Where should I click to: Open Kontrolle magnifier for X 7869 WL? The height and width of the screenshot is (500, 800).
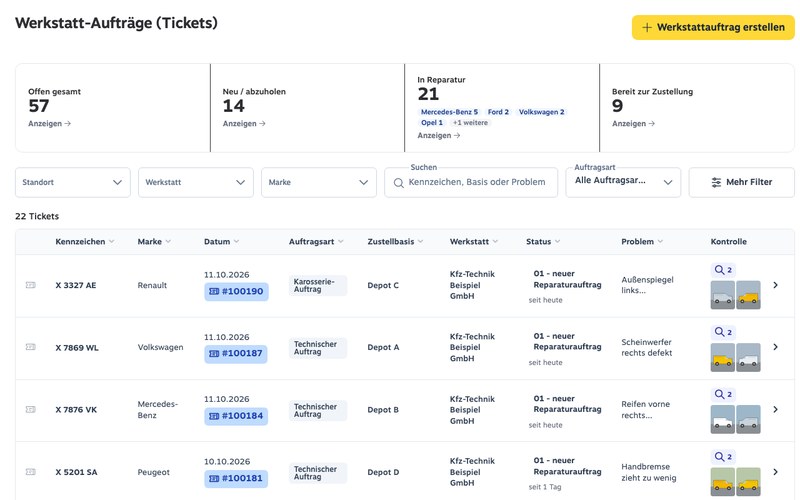tap(723, 332)
